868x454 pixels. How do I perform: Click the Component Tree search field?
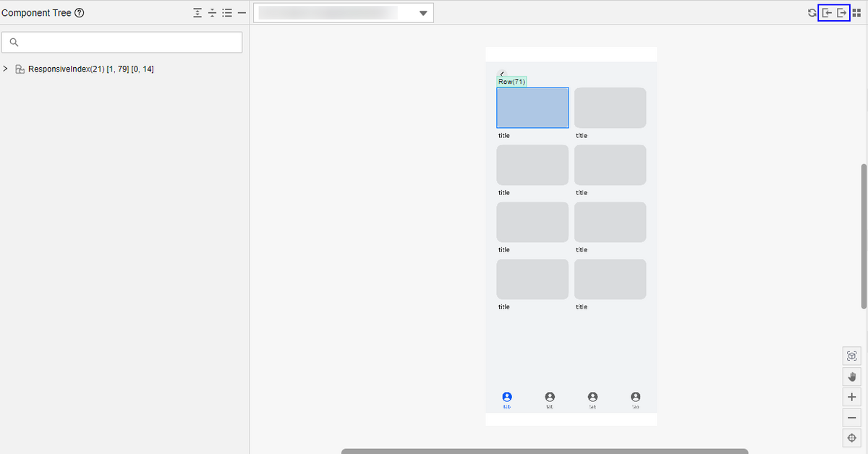[122, 43]
